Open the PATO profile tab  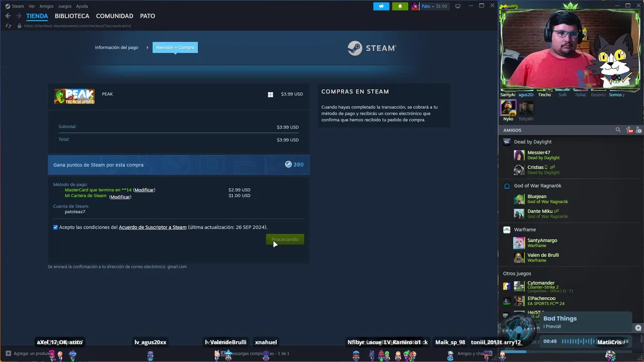147,16
